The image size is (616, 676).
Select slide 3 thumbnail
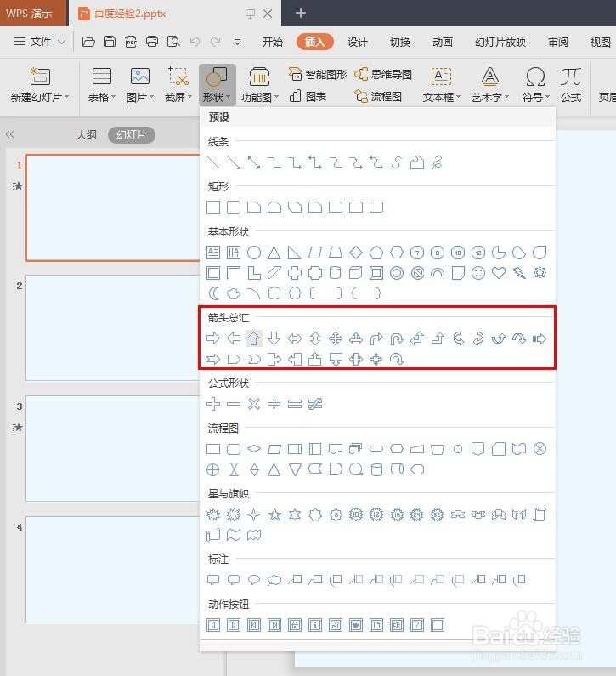pyautogui.click(x=113, y=448)
